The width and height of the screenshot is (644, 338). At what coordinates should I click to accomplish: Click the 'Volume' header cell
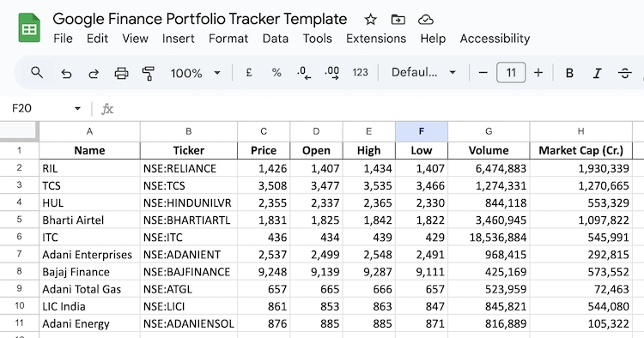coord(489,150)
